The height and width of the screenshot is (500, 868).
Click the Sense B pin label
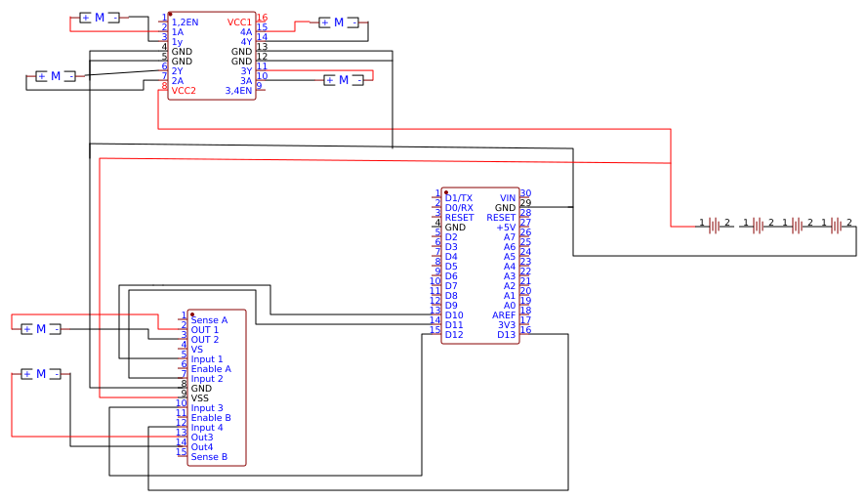coord(209,457)
